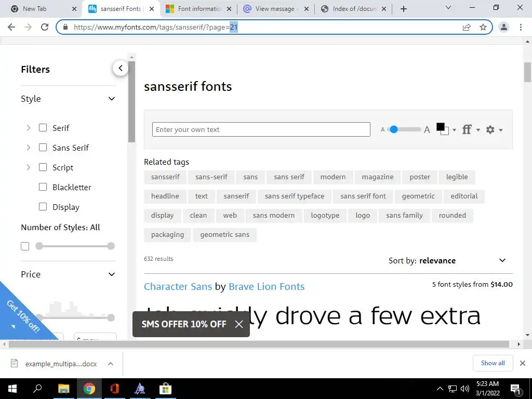The width and height of the screenshot is (532, 399).
Task: Click the rounded related tag
Action: pos(453,215)
